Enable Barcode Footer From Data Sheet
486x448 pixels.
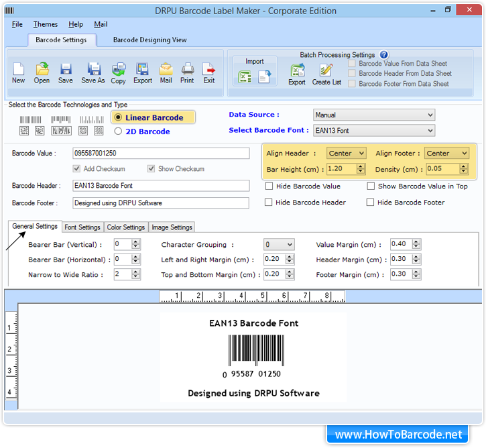352,84
